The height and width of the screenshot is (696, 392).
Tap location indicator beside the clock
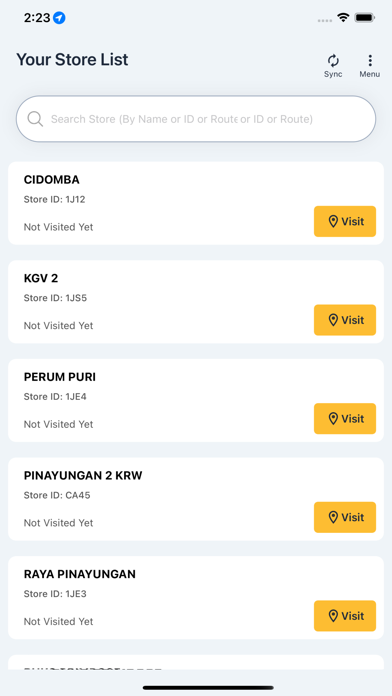(59, 18)
